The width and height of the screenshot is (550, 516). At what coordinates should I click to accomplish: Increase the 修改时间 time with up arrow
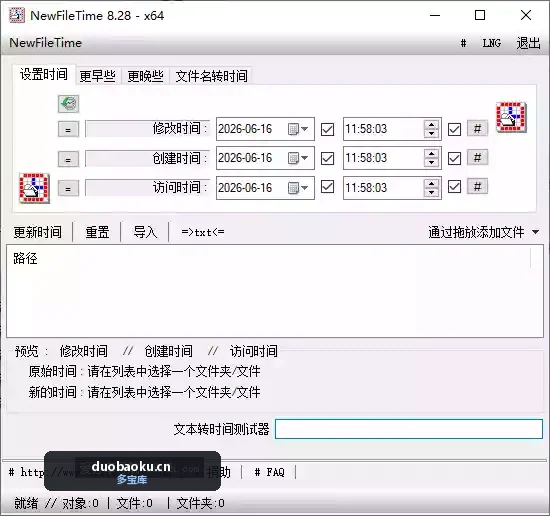click(x=432, y=125)
